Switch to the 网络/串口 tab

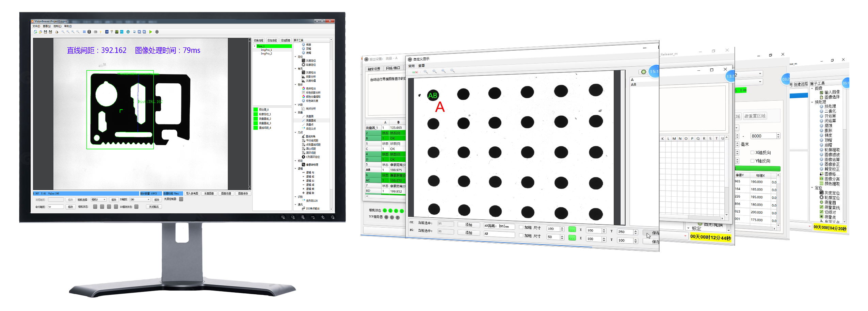(393, 68)
